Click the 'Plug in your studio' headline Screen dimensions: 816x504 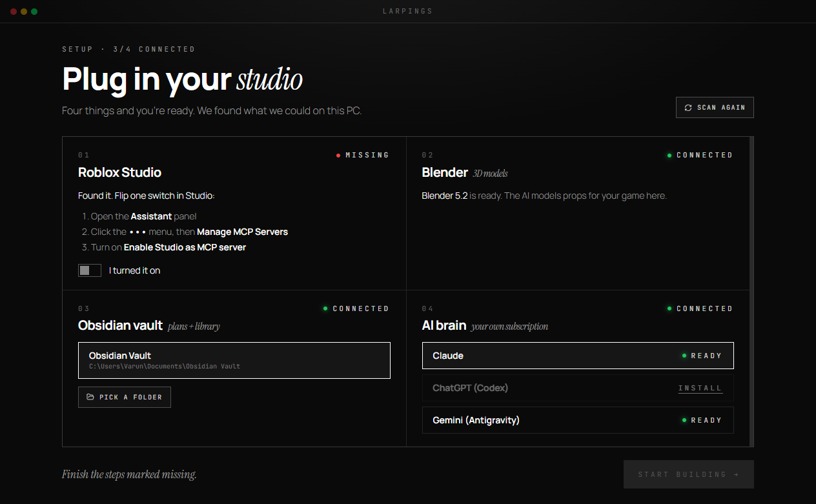182,79
